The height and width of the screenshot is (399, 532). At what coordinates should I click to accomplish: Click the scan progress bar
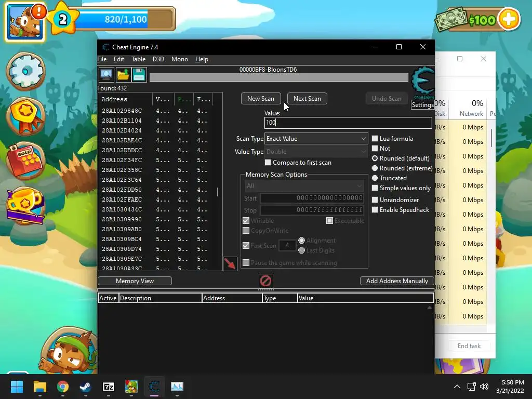point(279,77)
